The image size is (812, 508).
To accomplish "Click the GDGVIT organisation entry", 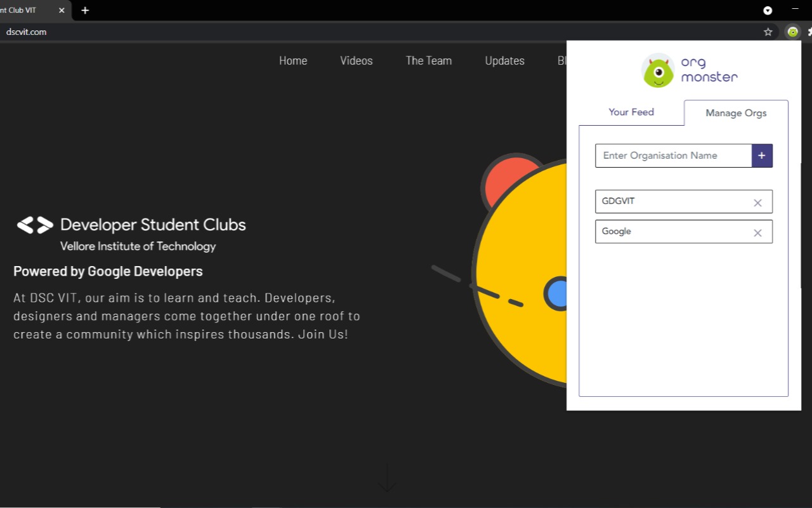I will [684, 201].
